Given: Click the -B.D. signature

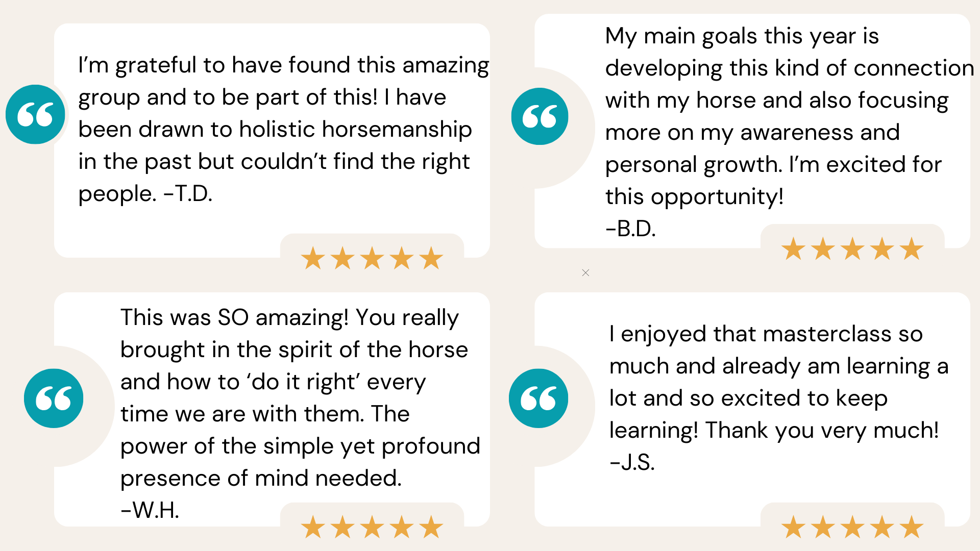Looking at the screenshot, I should click(x=630, y=229).
